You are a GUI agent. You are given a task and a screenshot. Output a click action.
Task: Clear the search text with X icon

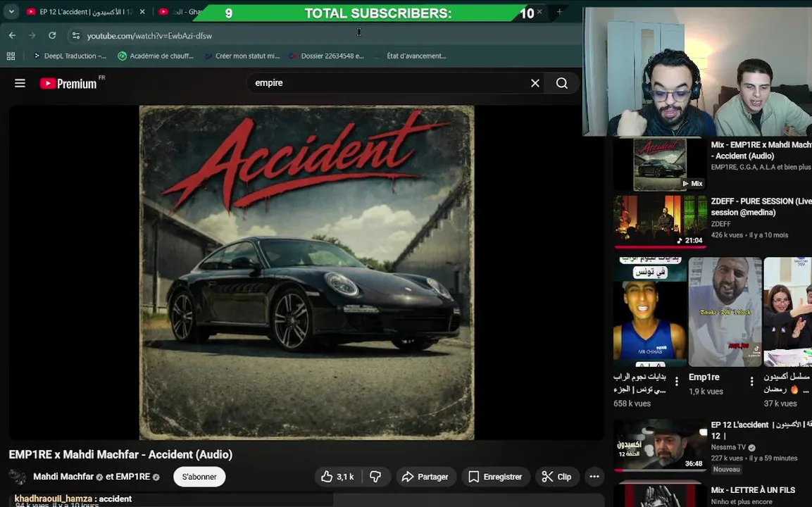(535, 83)
